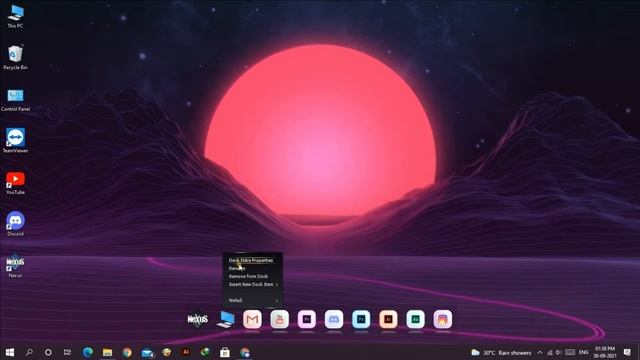The height and width of the screenshot is (360, 640).
Task: Select the YouTube desktop shortcut
Action: coord(16,183)
